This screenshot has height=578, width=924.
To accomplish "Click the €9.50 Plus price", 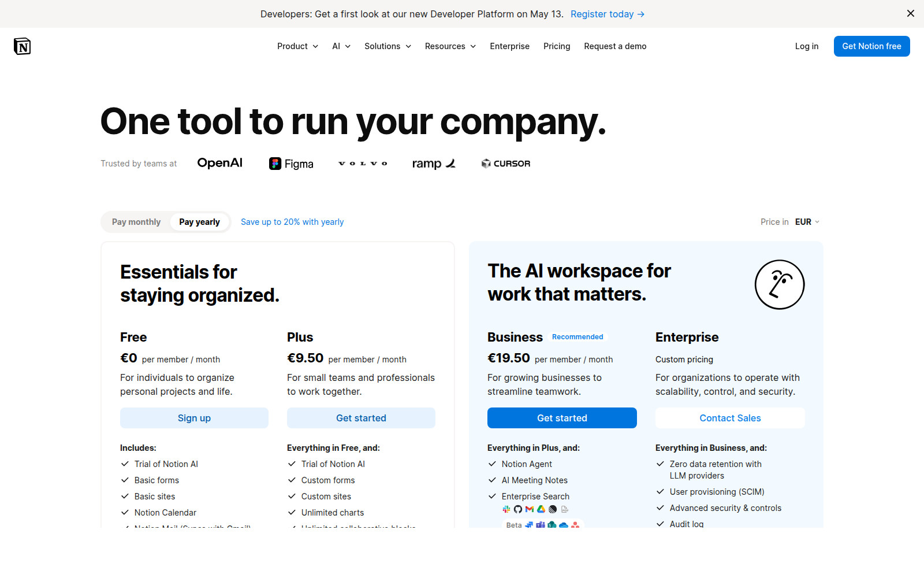I will click(x=305, y=358).
